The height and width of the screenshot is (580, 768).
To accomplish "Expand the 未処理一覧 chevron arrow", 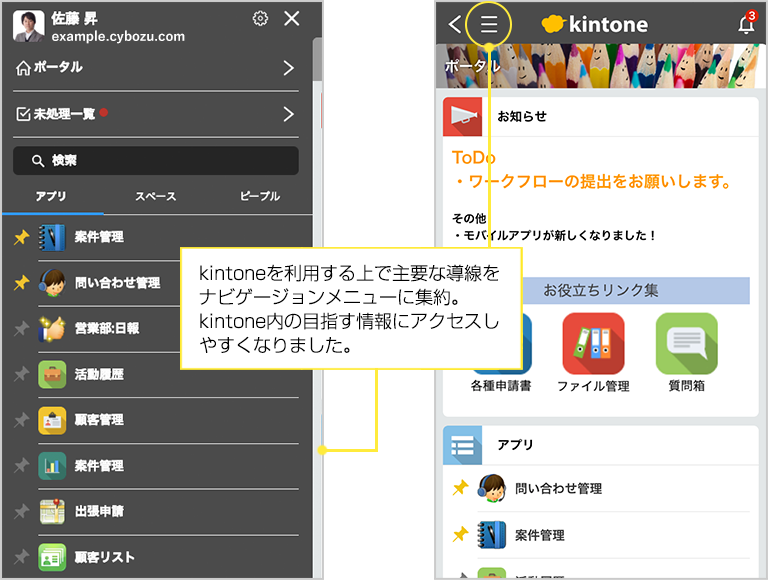I will click(x=288, y=114).
